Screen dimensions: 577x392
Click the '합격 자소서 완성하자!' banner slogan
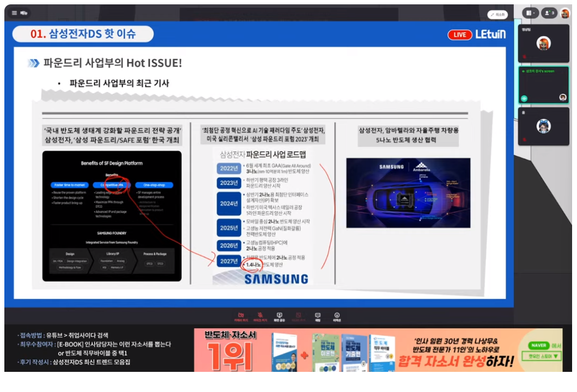[x=456, y=361]
